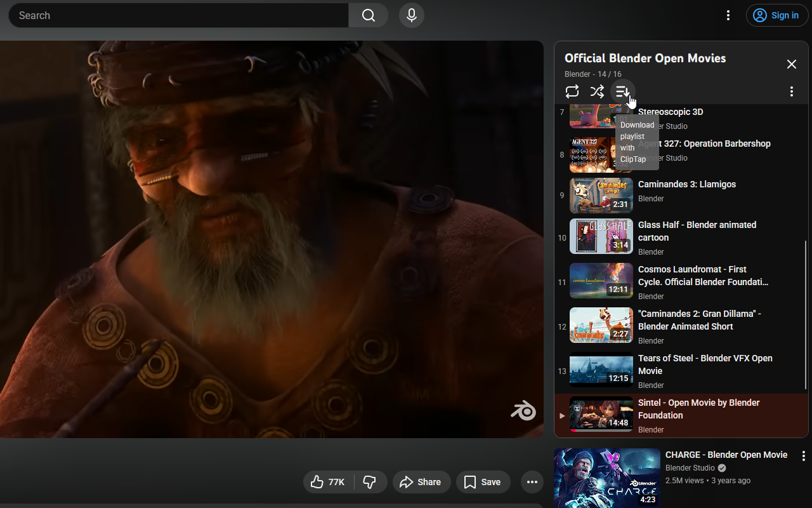The image size is (812, 508).
Task: Play Tears of Steel - Blender VFX Open Movie
Action: tap(705, 364)
